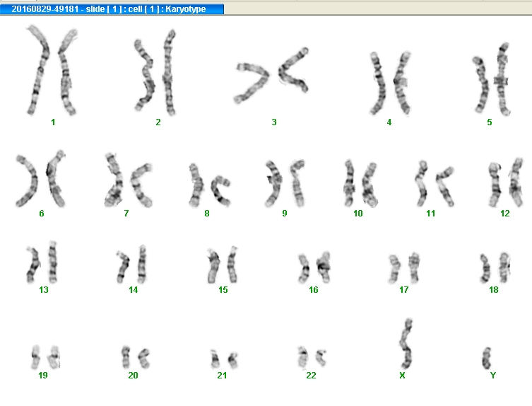The height and width of the screenshot is (406, 532).
Task: Click the green label "16"
Action: click(x=314, y=290)
